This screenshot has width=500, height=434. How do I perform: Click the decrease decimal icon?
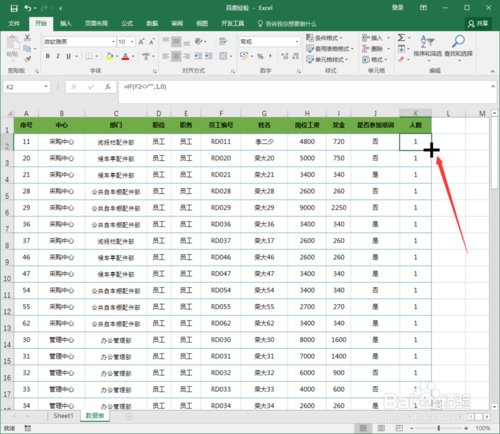295,56
